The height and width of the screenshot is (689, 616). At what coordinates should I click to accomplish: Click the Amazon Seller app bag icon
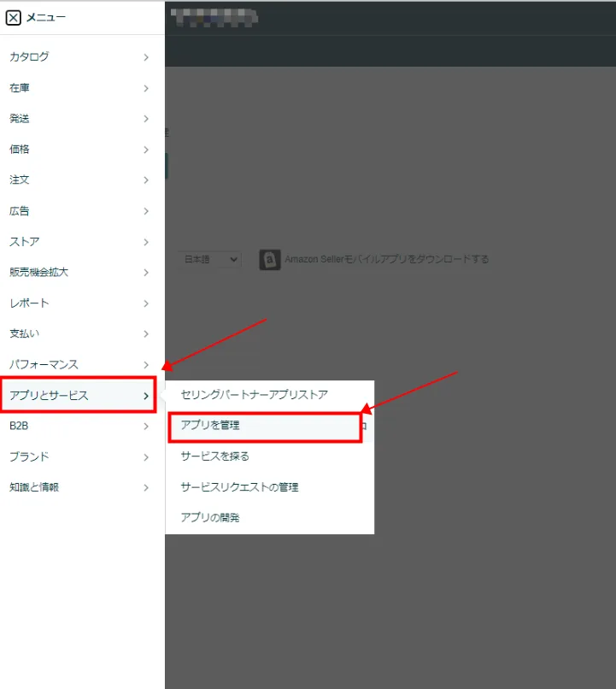click(270, 260)
